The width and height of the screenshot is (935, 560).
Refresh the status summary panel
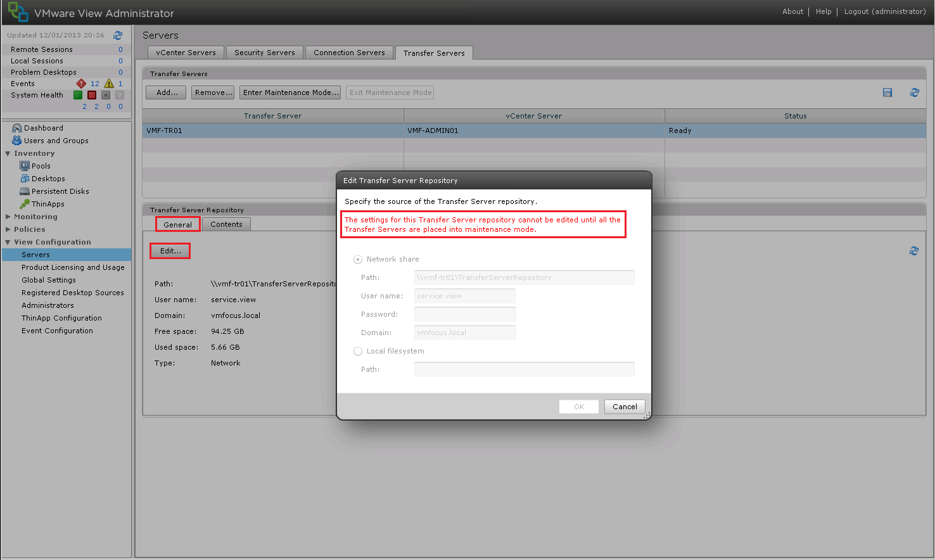pos(118,35)
